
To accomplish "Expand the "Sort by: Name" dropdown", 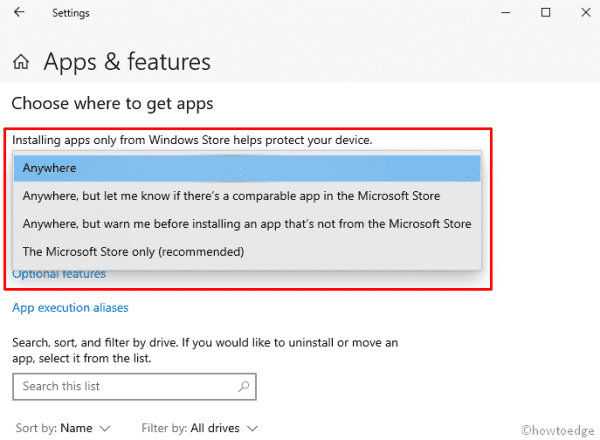I will tap(63, 428).
